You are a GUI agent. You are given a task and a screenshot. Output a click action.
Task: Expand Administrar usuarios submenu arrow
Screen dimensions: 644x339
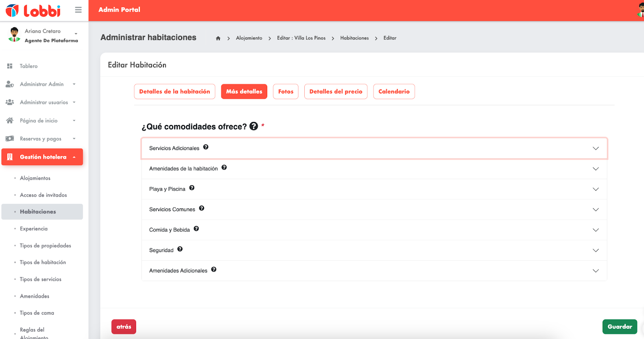coord(74,102)
